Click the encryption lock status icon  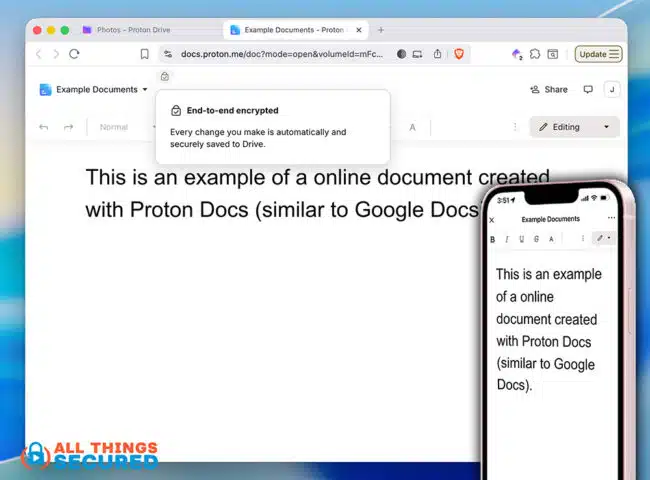(165, 76)
